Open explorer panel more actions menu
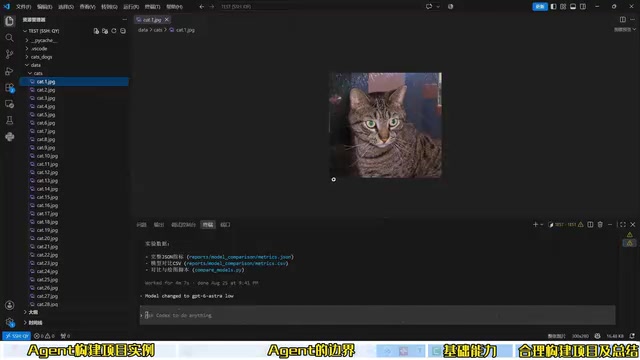 click(124, 20)
